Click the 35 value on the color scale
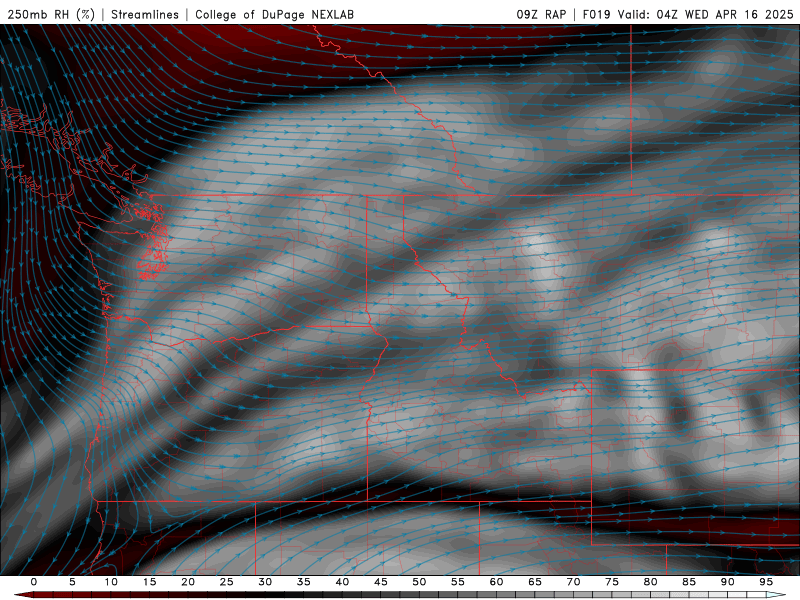 click(304, 582)
